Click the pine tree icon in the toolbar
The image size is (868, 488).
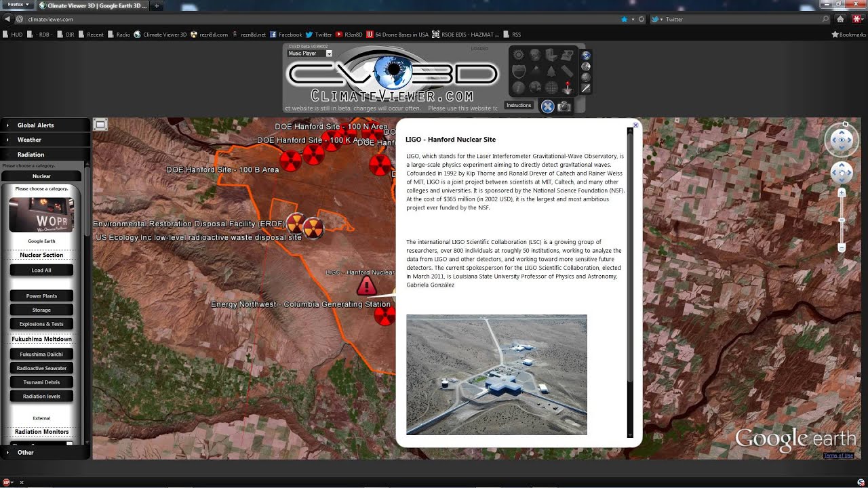coord(551,71)
